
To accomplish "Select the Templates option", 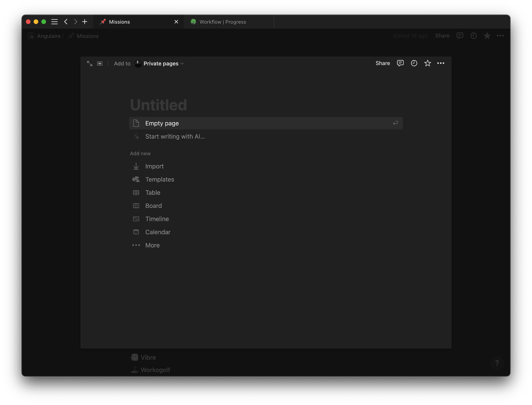I will tap(160, 179).
